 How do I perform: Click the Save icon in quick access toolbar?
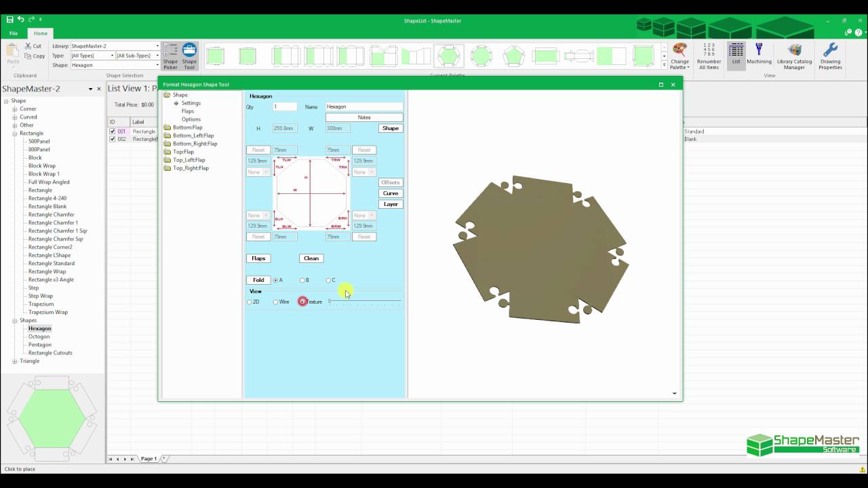(9, 20)
